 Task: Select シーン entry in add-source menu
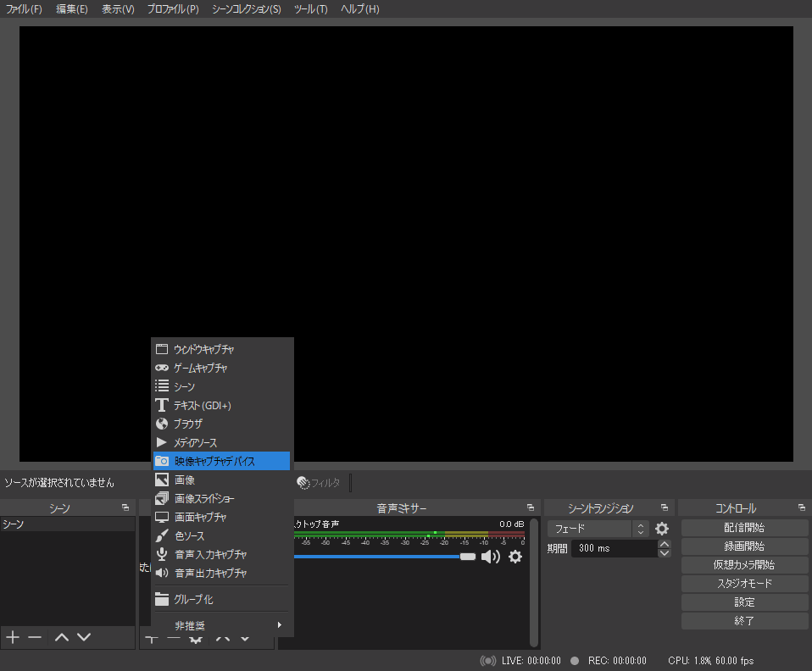221,386
